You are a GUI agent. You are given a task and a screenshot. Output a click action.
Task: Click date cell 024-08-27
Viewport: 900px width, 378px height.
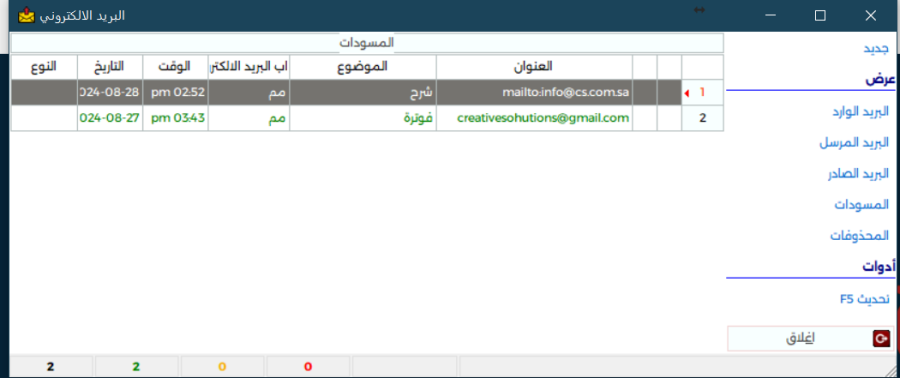click(x=110, y=118)
